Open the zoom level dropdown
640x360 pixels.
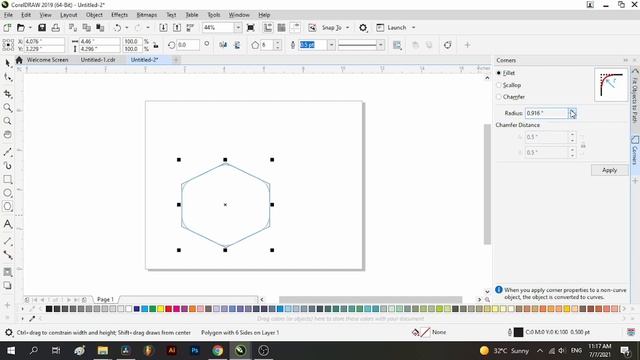(238, 28)
